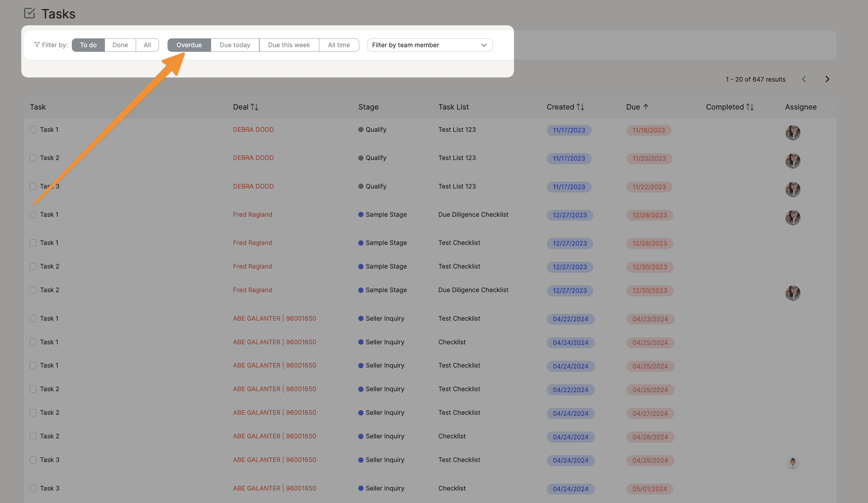Click the Created column sort arrows icon
Screen dimensions: 868x503
[581, 107]
